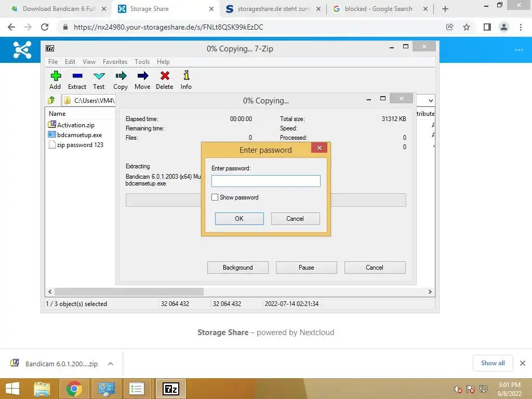The image size is (532, 399).
Task: Close the Enter password dialog with X
Action: tap(320, 148)
